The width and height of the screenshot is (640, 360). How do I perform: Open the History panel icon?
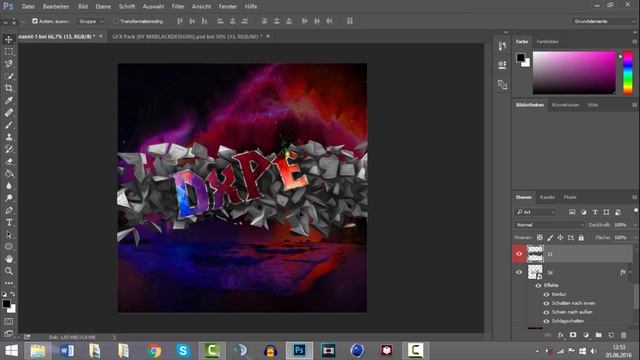tap(502, 46)
